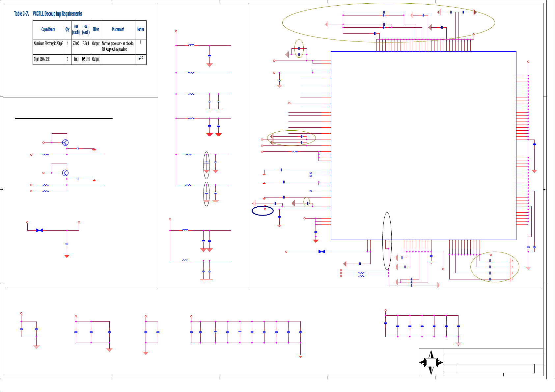This screenshot has height=392, width=555.
Task: Select the '3.3nH' ESL cell
Action: [86, 43]
